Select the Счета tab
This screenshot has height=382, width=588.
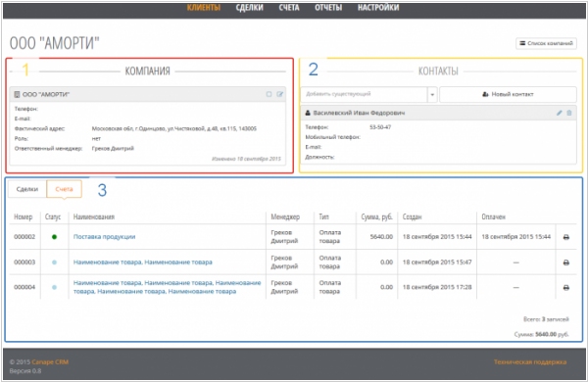64,189
